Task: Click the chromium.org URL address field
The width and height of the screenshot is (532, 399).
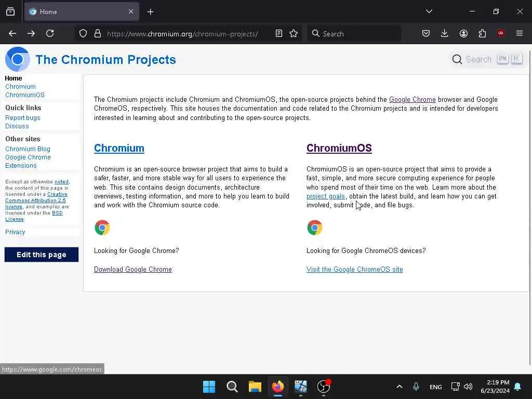Action: pyautogui.click(x=182, y=34)
